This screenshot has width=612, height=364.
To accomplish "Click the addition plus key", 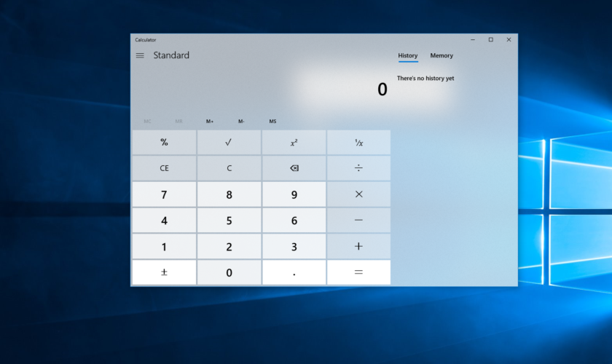I will coord(358,247).
